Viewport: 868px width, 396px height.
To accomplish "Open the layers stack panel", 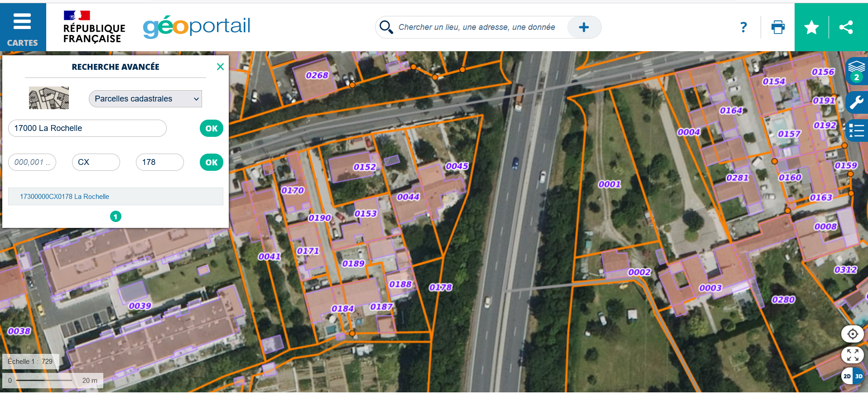I will (856, 70).
